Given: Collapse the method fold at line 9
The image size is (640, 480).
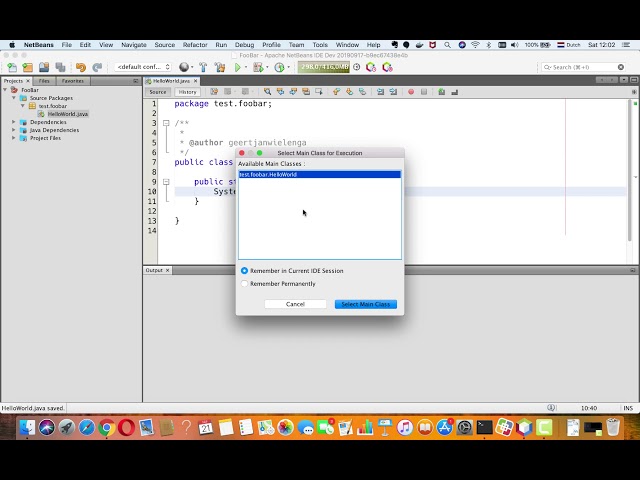Looking at the screenshot, I should tap(166, 182).
